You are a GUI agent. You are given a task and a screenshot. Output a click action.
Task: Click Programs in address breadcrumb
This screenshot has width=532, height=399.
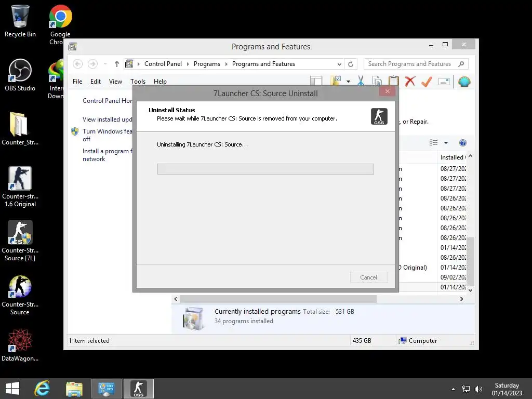207,64
